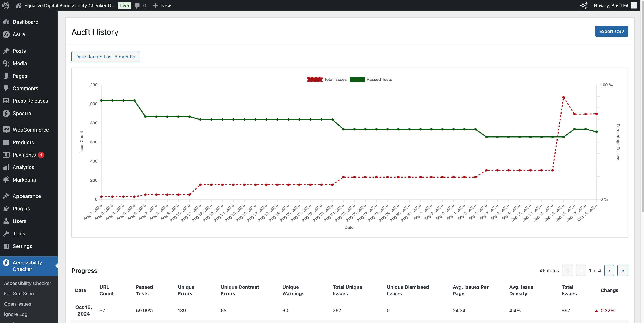Image resolution: width=644 pixels, height=323 pixels.
Task: Click the '24.24' avg issues value
Action: [x=459, y=310]
